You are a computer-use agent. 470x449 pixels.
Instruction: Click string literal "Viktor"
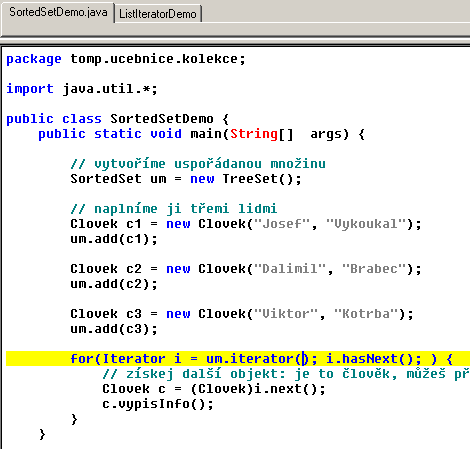click(286, 314)
